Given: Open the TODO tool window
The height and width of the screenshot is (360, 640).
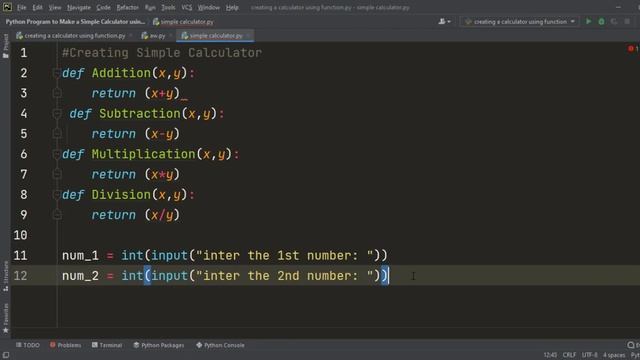Looking at the screenshot, I should (x=28, y=345).
